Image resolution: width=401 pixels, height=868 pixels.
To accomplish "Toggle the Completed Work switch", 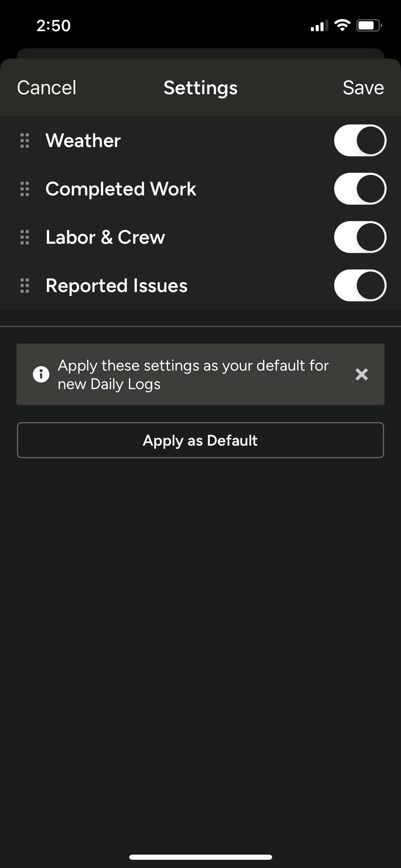I will point(360,189).
